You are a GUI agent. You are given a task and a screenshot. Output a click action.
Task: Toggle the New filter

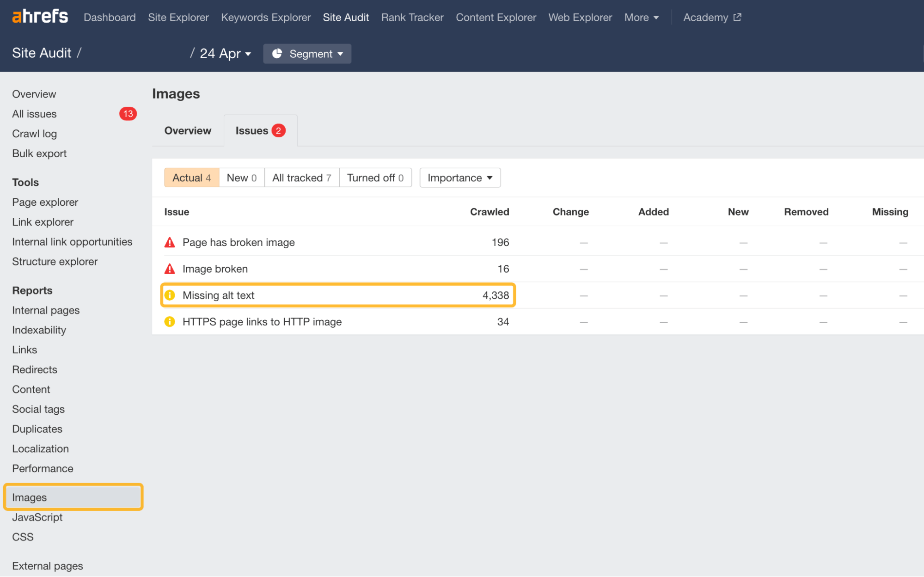241,178
